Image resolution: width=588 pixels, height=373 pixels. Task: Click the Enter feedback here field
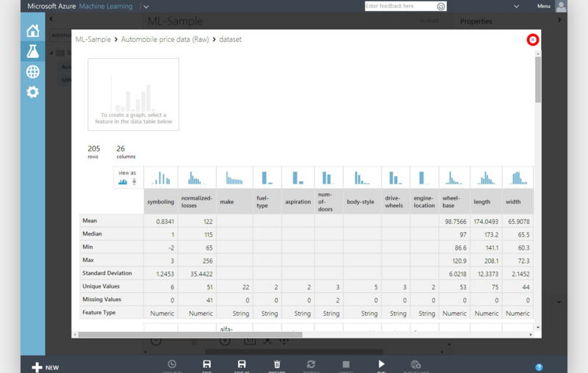401,7
